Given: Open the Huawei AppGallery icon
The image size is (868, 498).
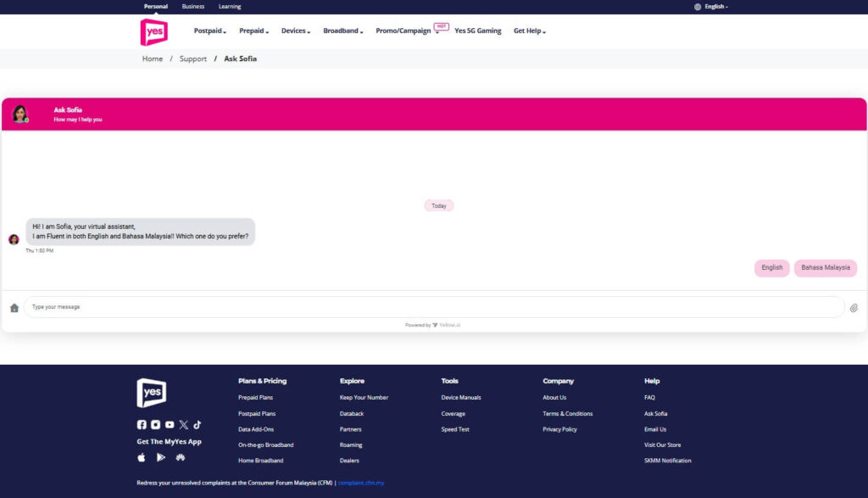Looking at the screenshot, I should tap(181, 457).
